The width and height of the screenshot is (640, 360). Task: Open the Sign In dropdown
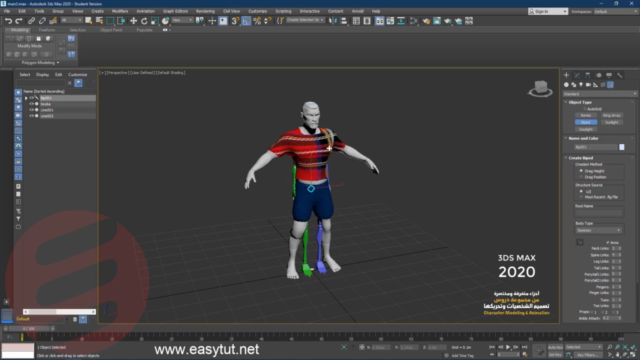pyautogui.click(x=548, y=11)
